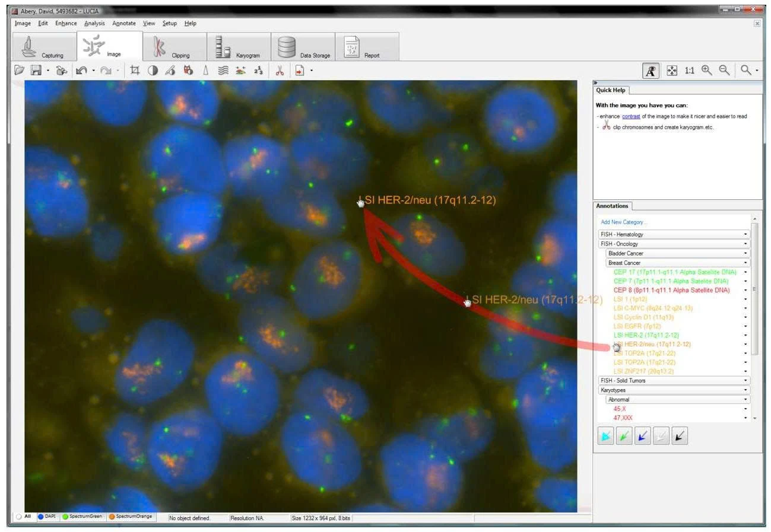This screenshot has height=532, width=771.
Task: Open the Setup menu
Action: coord(170,23)
